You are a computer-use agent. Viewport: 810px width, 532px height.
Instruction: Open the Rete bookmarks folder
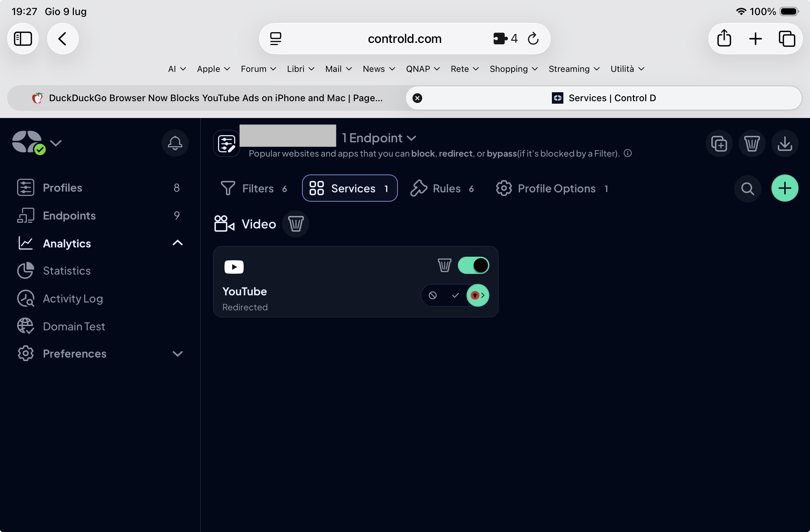click(465, 69)
